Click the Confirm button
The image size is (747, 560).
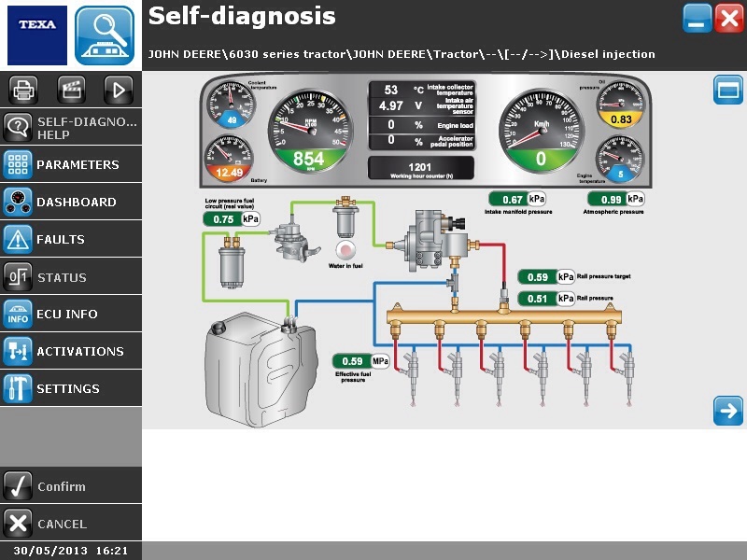71,486
